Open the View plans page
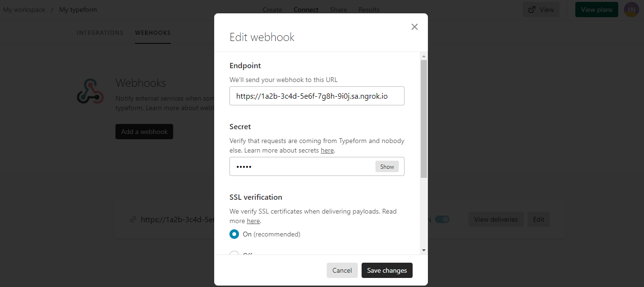Viewport: 644px width, 287px height. point(596,9)
